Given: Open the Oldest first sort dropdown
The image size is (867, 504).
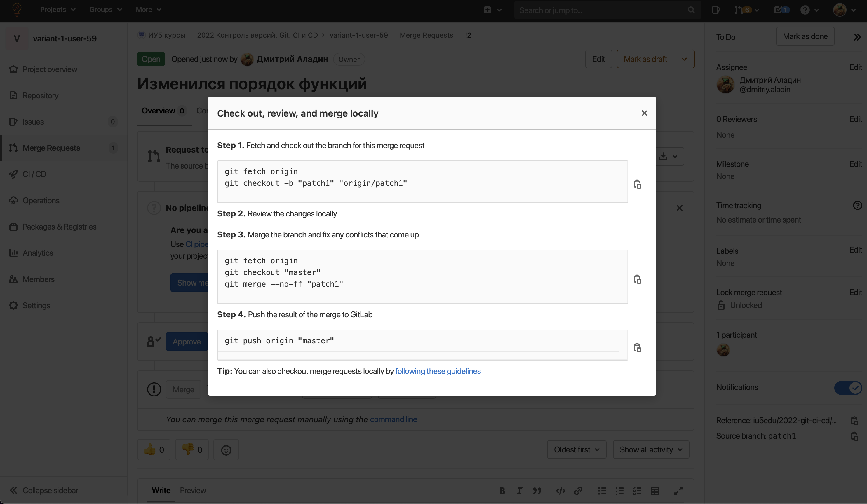Looking at the screenshot, I should [577, 449].
